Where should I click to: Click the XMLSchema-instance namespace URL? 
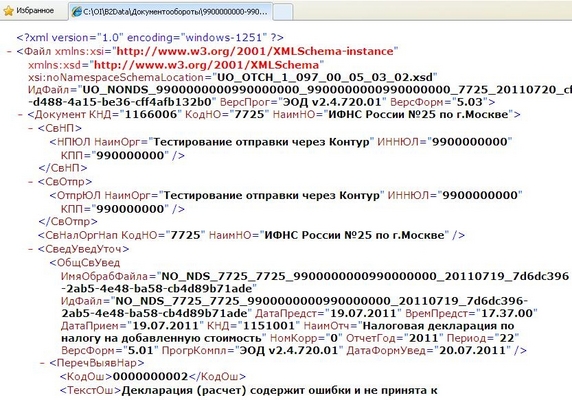point(255,51)
